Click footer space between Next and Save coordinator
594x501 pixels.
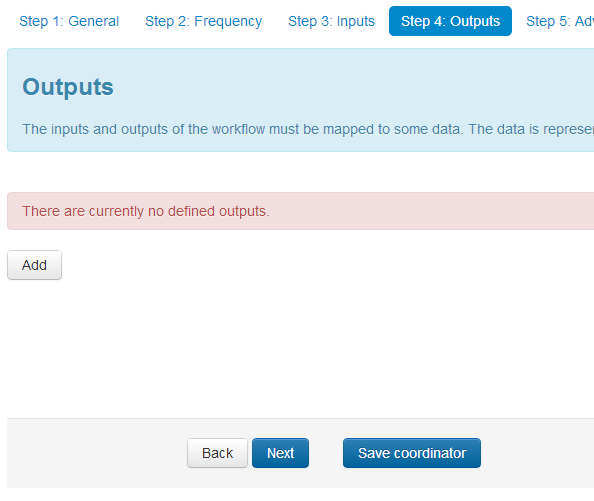pyautogui.click(x=326, y=453)
